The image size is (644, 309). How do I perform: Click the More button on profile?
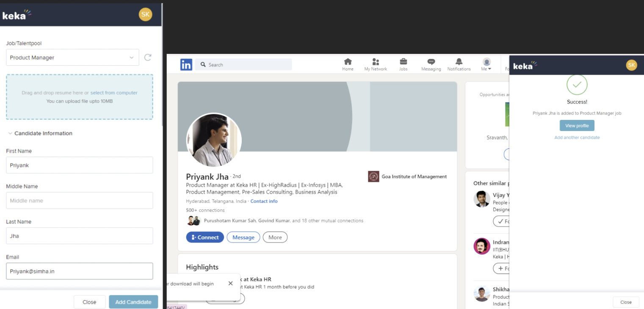click(275, 237)
